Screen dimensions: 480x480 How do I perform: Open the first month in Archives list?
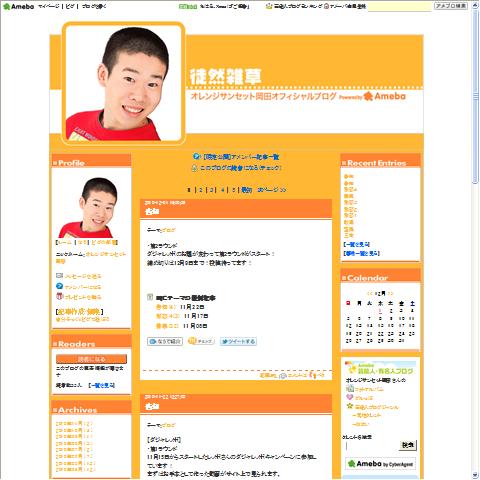74,424
